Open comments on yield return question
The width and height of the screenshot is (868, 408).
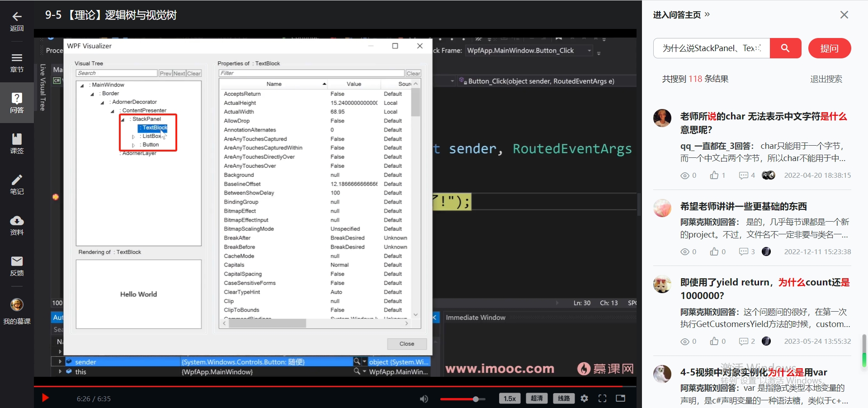click(744, 342)
